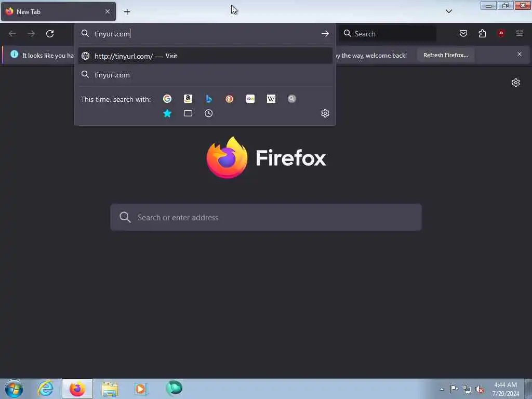Personalize the new tab page with the gear

click(x=516, y=83)
